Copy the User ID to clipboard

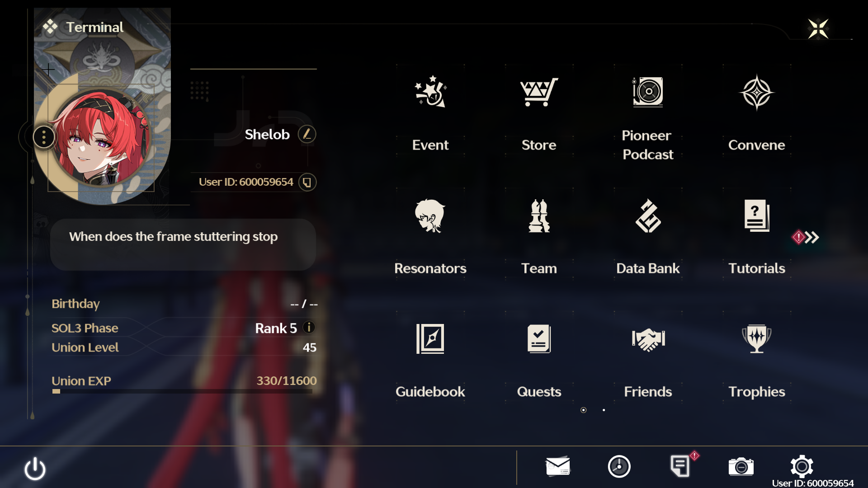307,182
